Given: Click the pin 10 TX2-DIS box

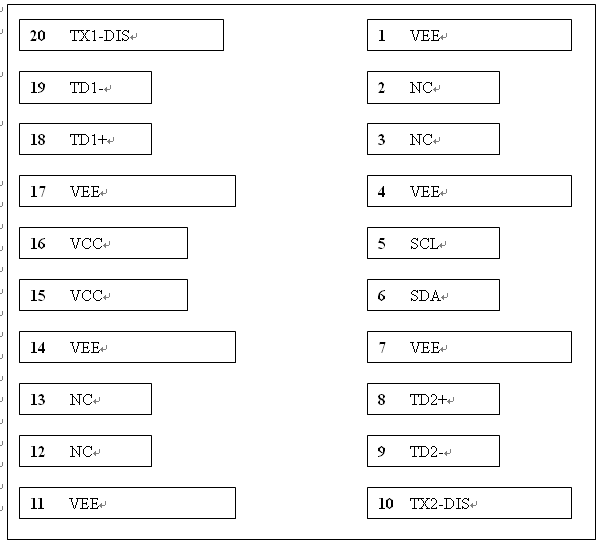Looking at the screenshot, I should (469, 503).
